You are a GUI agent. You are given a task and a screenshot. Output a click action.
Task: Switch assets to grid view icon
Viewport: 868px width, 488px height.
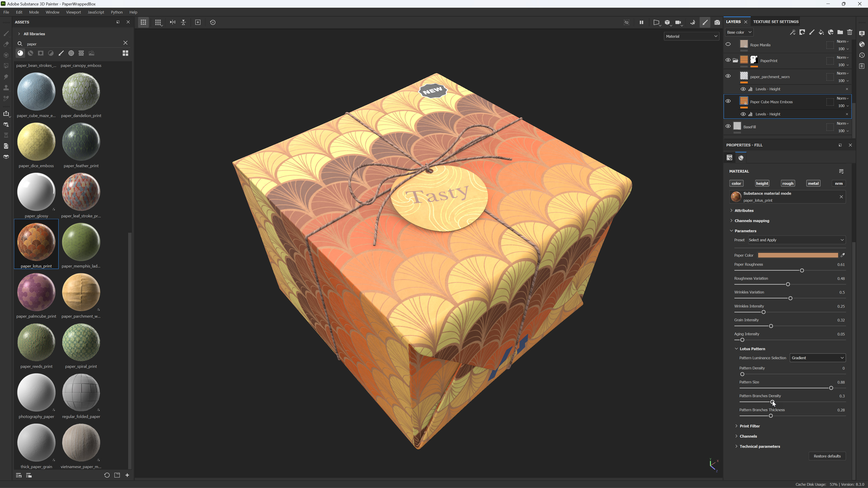pyautogui.click(x=125, y=53)
